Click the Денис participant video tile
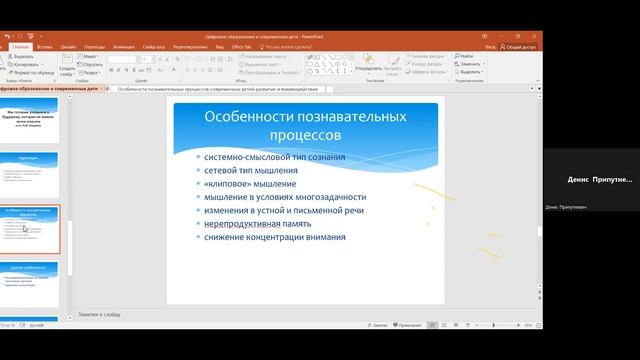Image resolution: width=640 pixels, height=360 pixels. [x=592, y=180]
